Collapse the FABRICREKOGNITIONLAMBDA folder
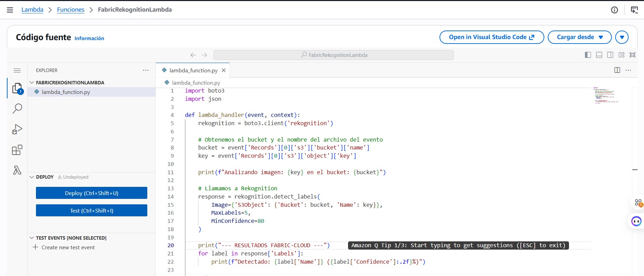Image resolution: width=644 pixels, height=276 pixels. (32, 83)
